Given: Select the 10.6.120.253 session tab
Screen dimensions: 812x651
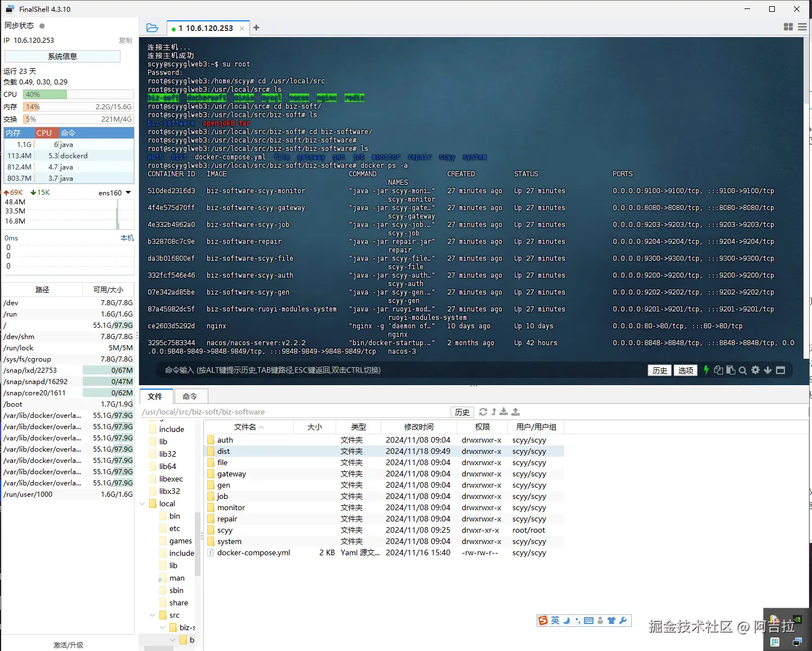Looking at the screenshot, I should coord(209,28).
